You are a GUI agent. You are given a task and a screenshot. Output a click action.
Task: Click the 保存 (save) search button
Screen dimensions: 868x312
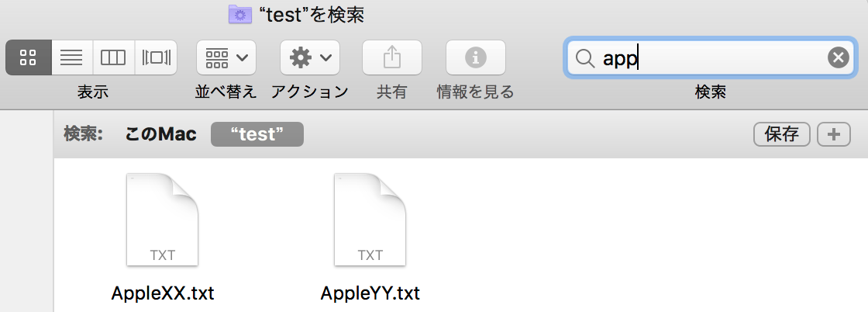click(782, 135)
